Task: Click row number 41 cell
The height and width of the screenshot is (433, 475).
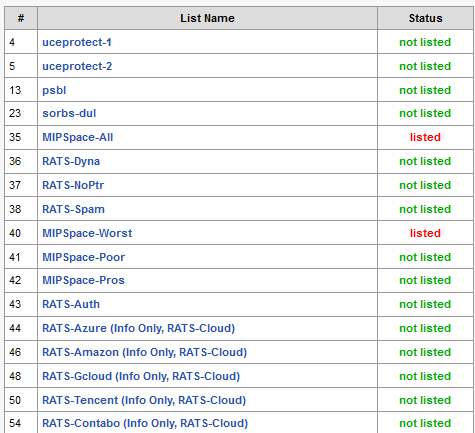Action: tap(21, 257)
